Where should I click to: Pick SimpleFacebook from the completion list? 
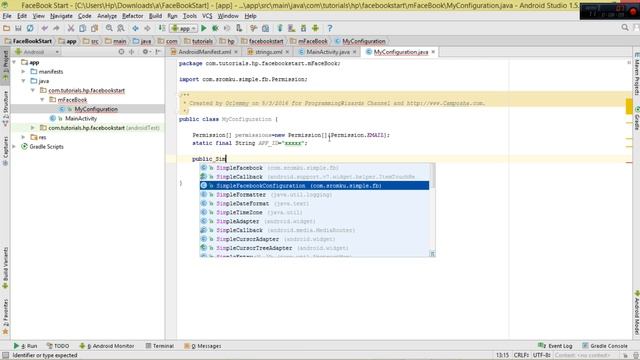[314, 168]
